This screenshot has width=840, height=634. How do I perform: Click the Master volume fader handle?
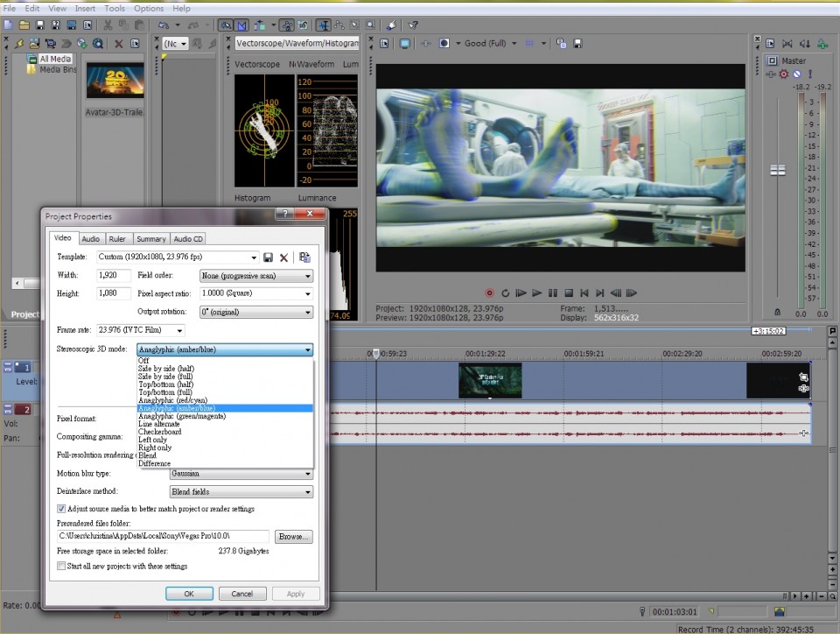[777, 170]
